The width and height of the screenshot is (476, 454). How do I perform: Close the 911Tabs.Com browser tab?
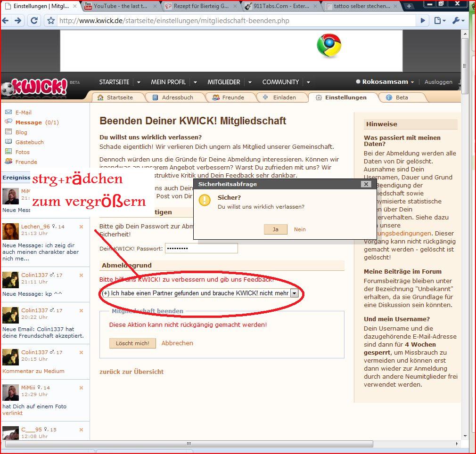coord(315,6)
